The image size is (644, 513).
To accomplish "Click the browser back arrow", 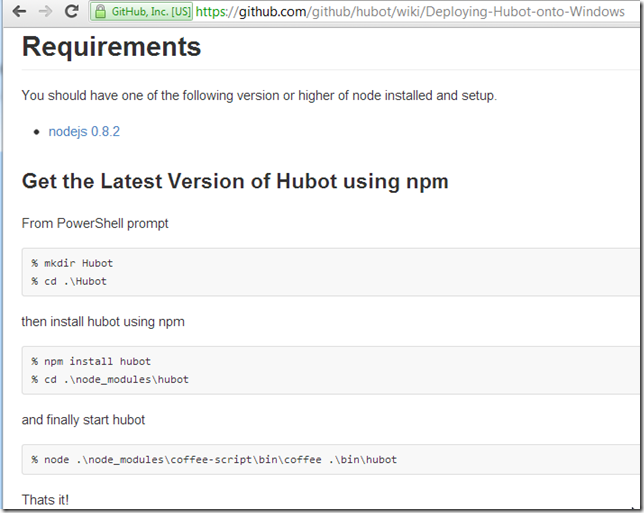I will click(x=19, y=12).
